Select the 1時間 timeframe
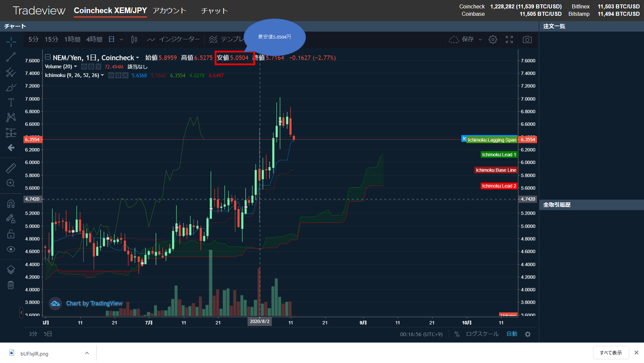The image size is (644, 363). (72, 40)
